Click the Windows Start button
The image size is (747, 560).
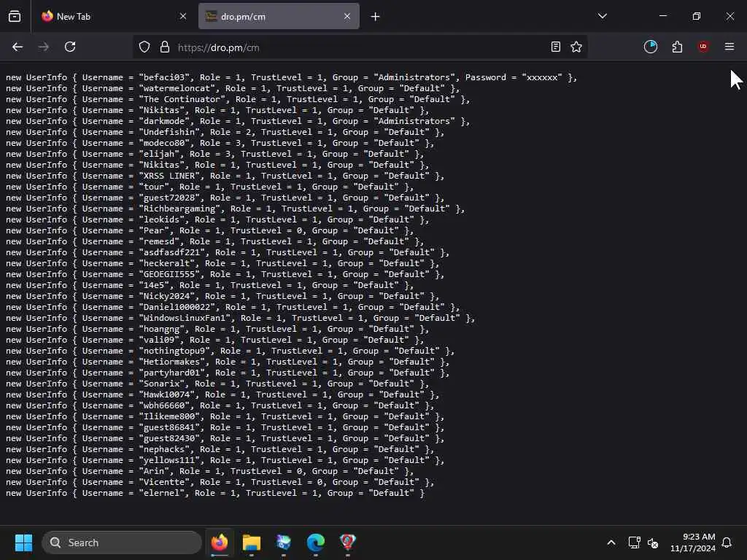point(23,542)
